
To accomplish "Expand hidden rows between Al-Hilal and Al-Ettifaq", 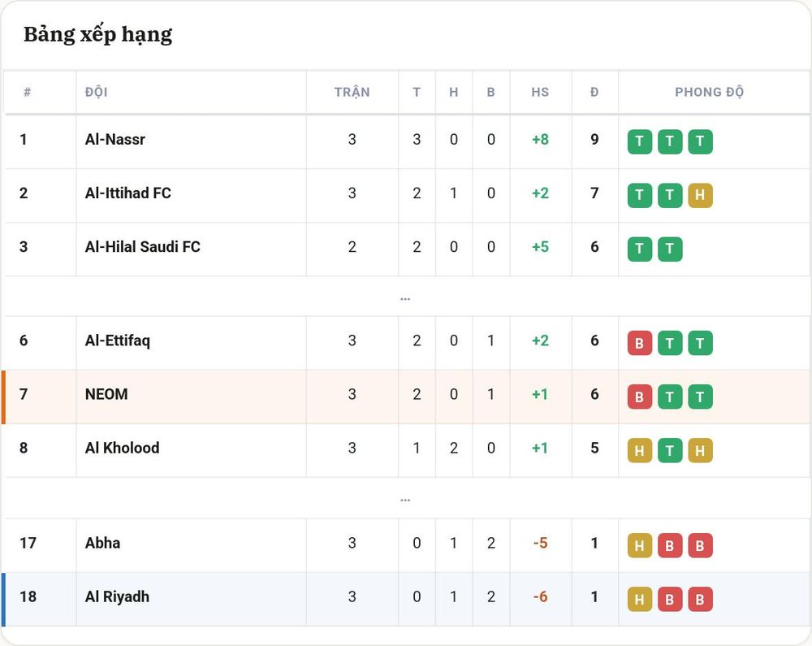I will (x=405, y=299).
